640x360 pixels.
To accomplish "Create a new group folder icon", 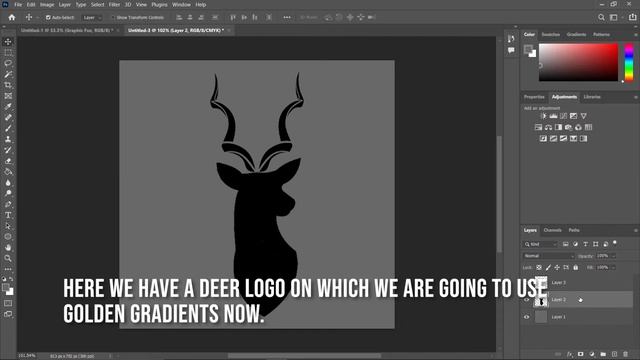I will [603, 354].
